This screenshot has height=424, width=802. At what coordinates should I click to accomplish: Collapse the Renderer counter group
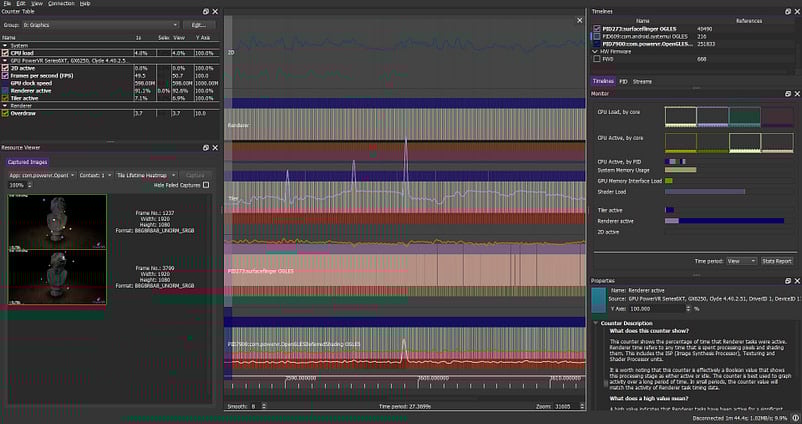point(5,105)
